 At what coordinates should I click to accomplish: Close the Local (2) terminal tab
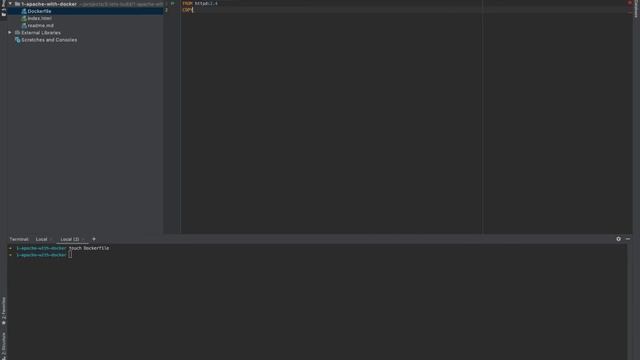[x=83, y=239]
